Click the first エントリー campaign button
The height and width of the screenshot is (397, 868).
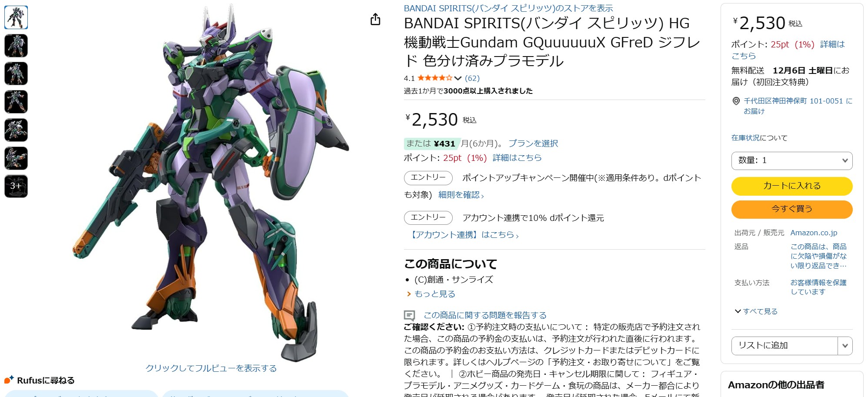(428, 178)
